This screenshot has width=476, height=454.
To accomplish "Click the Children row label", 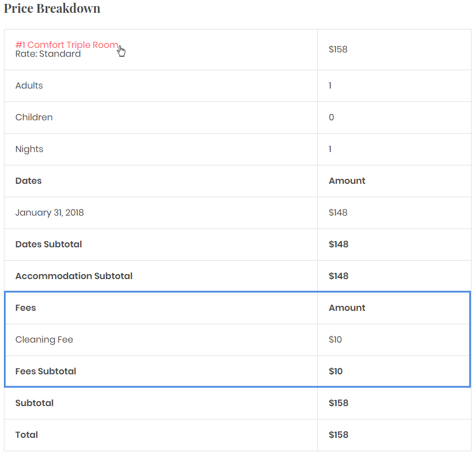I will (x=34, y=118).
